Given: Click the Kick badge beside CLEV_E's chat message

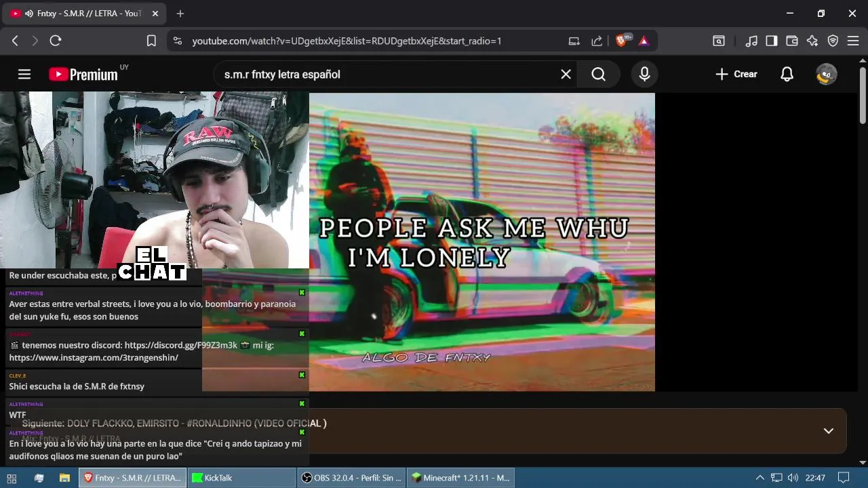Looking at the screenshot, I should [302, 375].
